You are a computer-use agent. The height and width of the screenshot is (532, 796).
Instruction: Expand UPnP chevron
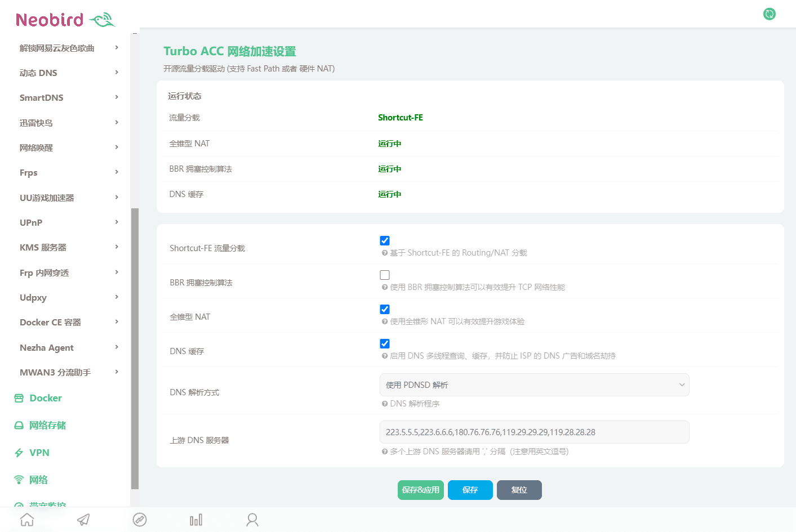117,222
